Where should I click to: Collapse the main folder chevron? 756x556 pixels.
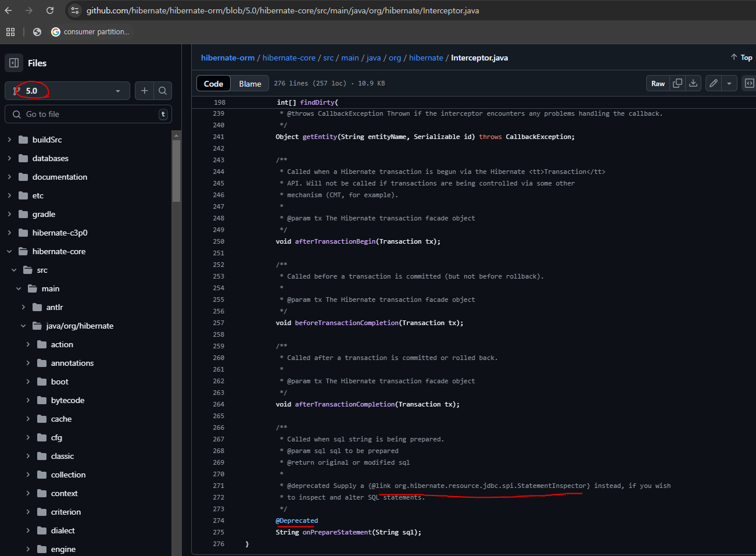[19, 288]
